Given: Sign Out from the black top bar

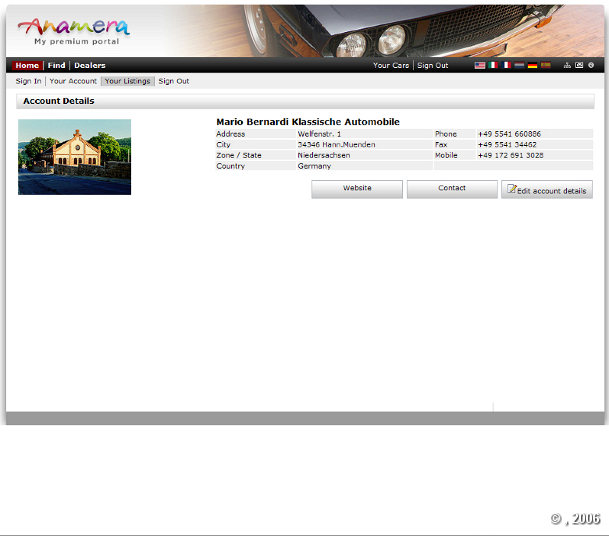Looking at the screenshot, I should (x=433, y=65).
